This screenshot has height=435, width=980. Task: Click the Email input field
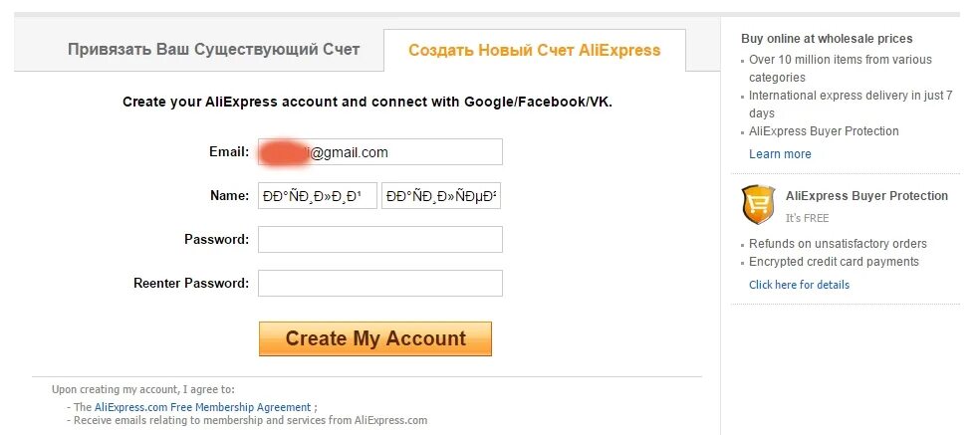coord(380,152)
